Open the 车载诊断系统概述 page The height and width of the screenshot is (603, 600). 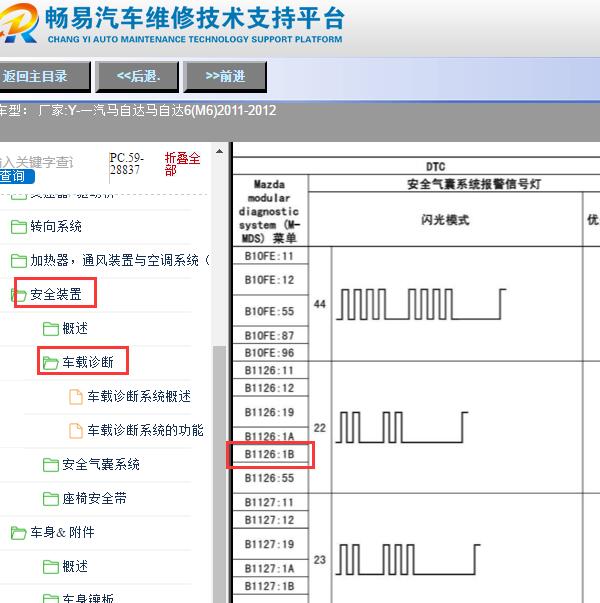139,396
